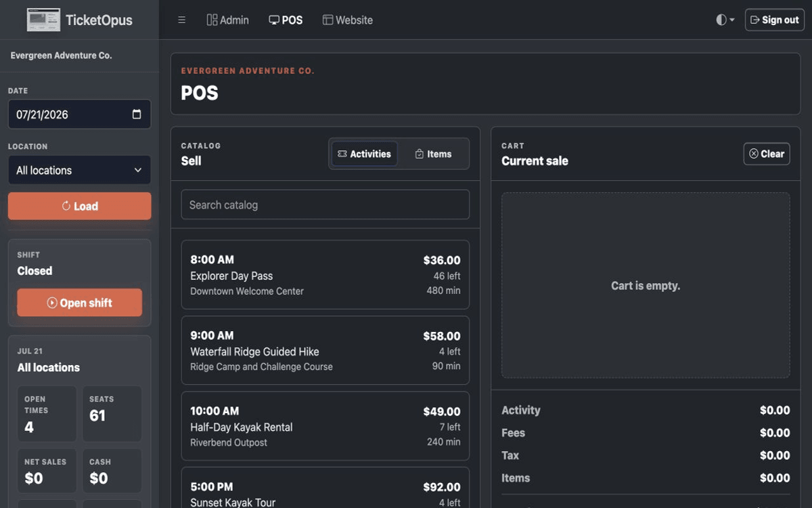812x508 pixels.
Task: Click the Evergreen Adventure Co. sidebar name
Action: click(x=61, y=56)
